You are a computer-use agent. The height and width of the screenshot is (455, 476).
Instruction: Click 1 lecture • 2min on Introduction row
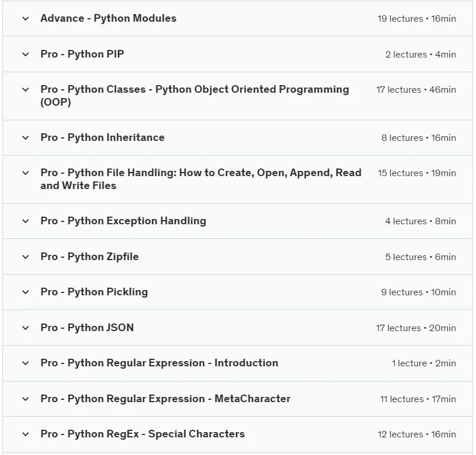coord(424,363)
